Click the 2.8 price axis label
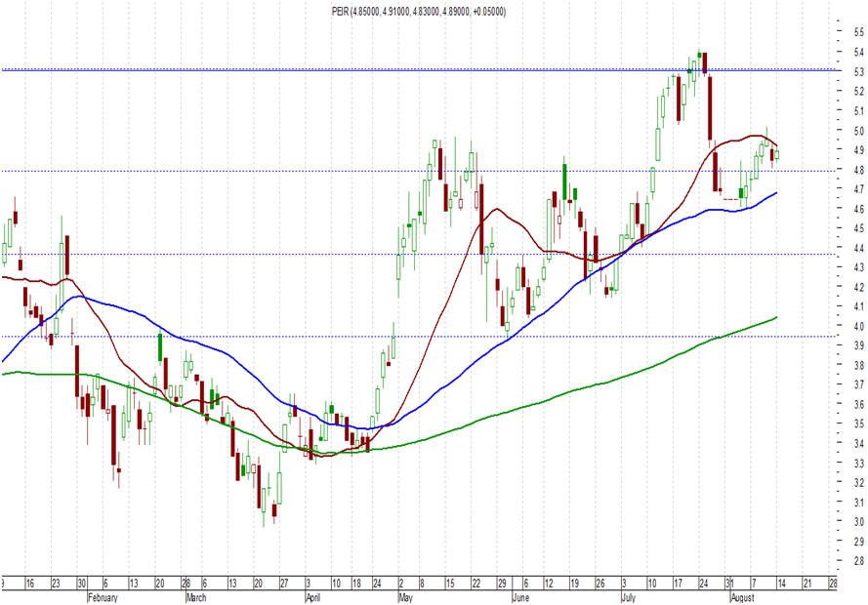This screenshot has width=868, height=605. tap(858, 561)
